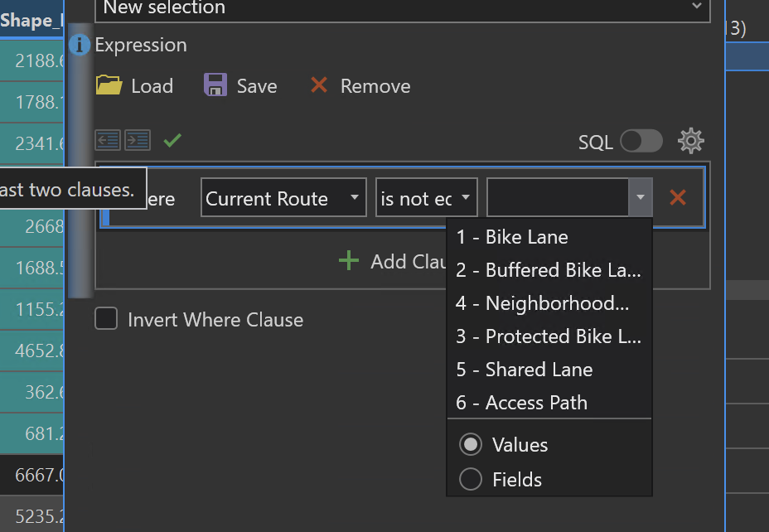This screenshot has width=769, height=532.
Task: Open the 'is not equal' operator dropdown
Action: 426,199
